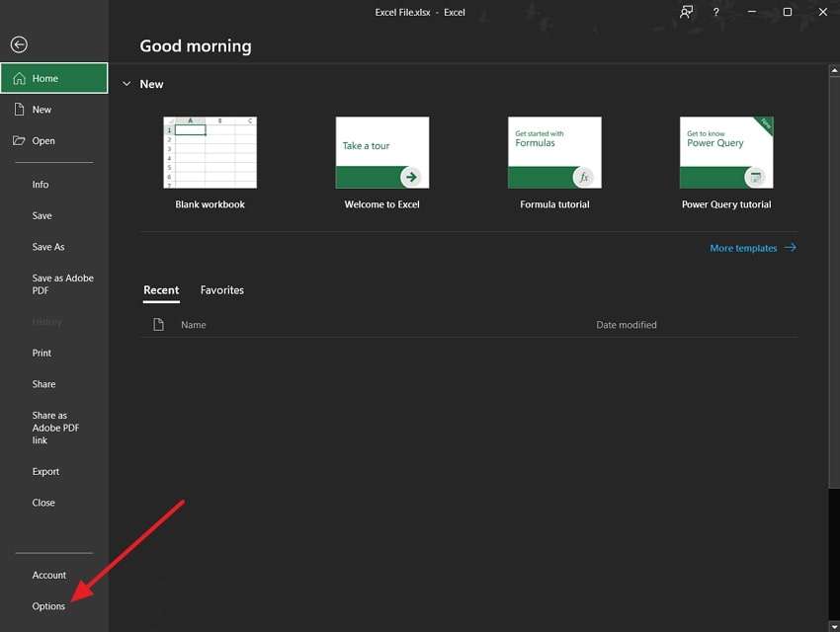The height and width of the screenshot is (632, 840).
Task: Open the Print page
Action: pos(42,354)
